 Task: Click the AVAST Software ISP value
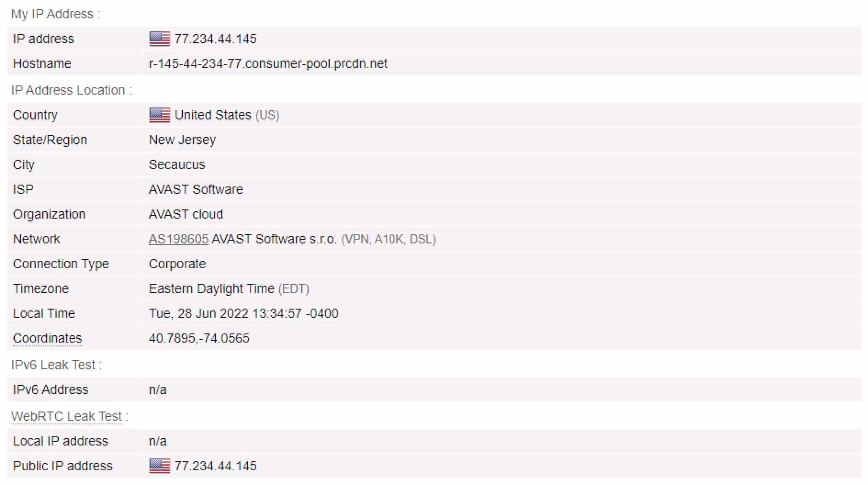coord(196,189)
